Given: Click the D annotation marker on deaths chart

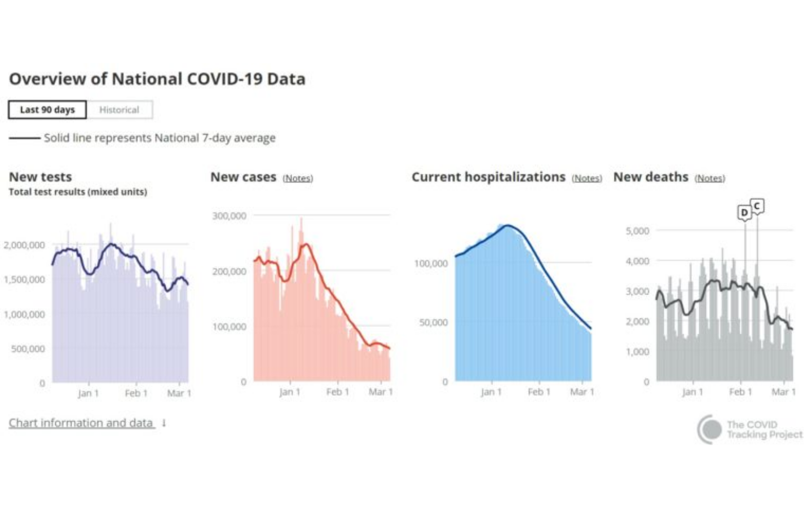Looking at the screenshot, I should tap(744, 212).
